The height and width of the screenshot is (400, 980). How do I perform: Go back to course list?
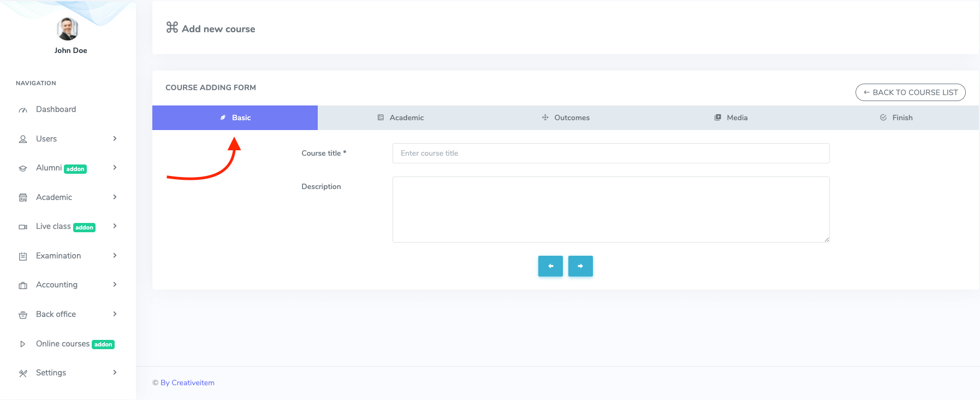(x=910, y=92)
